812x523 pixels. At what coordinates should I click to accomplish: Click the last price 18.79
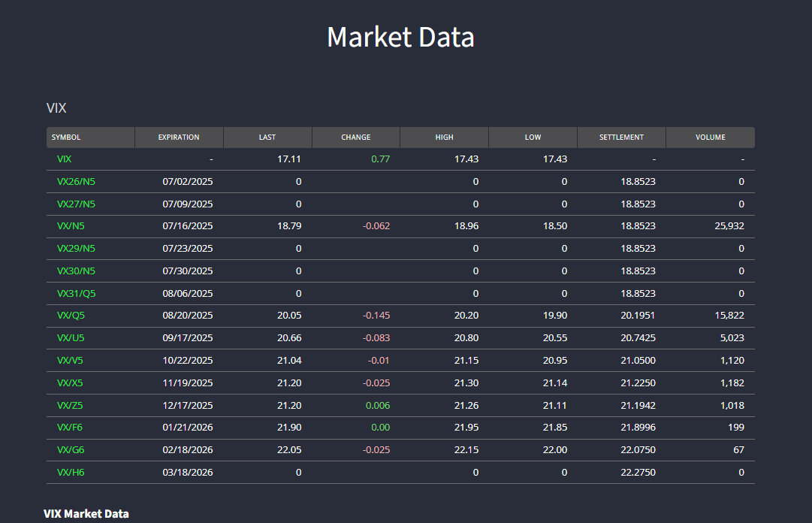point(289,226)
